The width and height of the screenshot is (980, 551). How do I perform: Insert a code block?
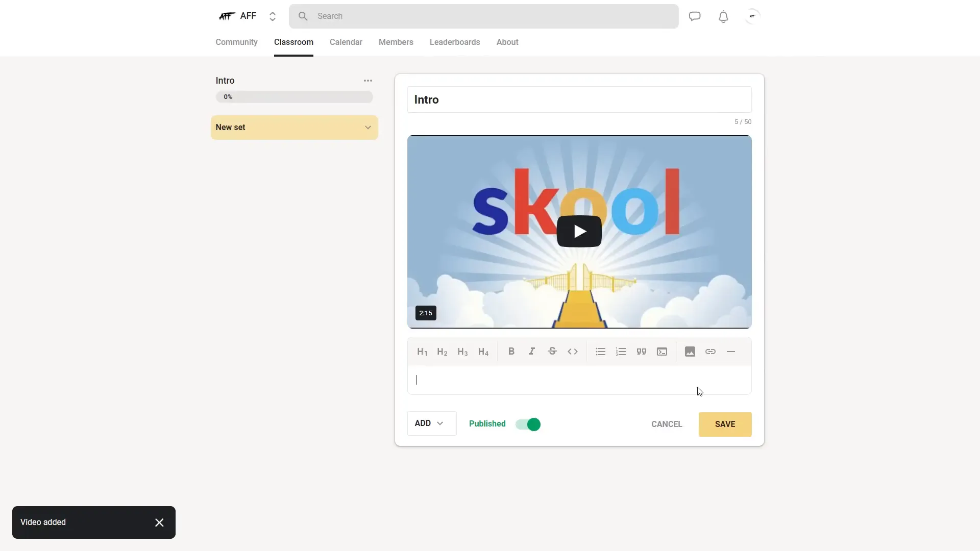coord(662,352)
